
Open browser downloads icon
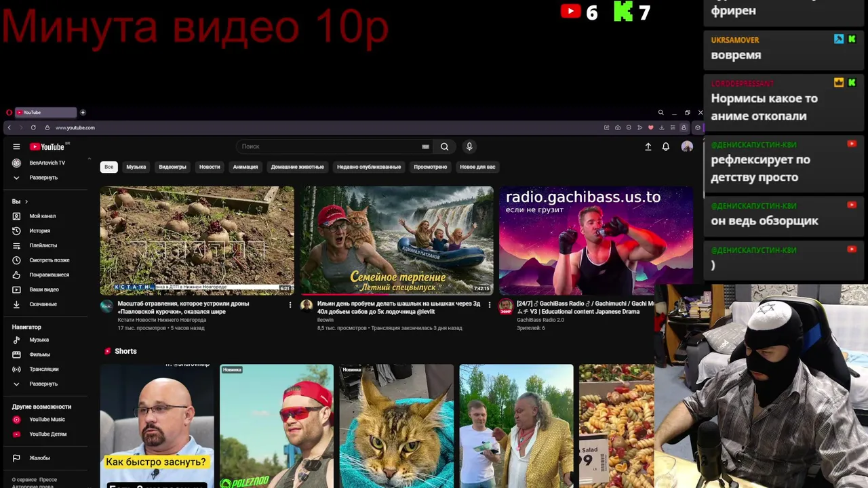point(661,127)
